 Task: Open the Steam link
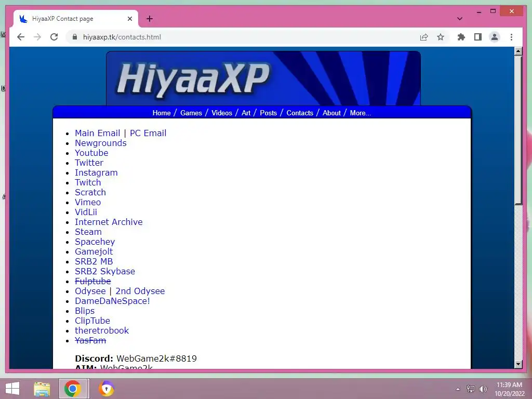click(x=88, y=232)
